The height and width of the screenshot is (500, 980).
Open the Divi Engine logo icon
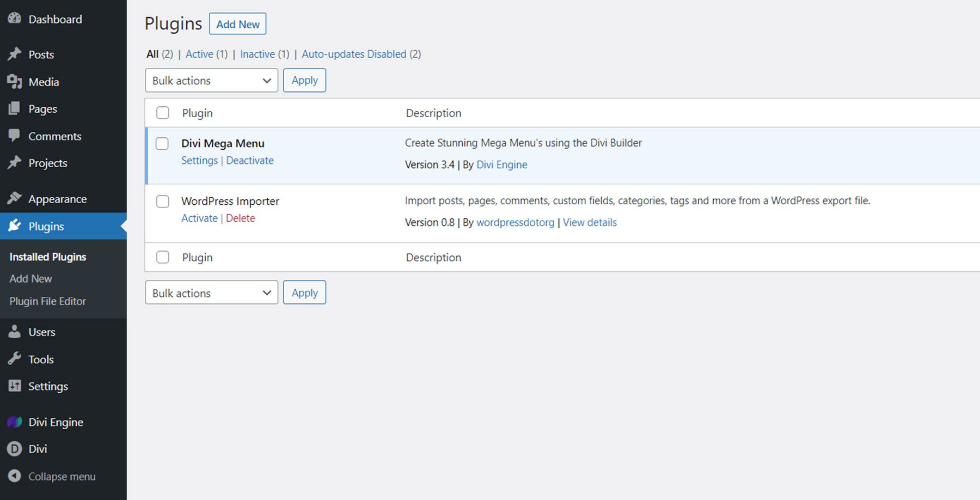(x=14, y=422)
